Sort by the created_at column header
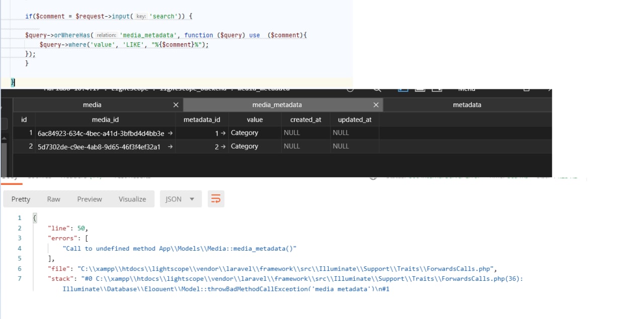 coord(306,120)
